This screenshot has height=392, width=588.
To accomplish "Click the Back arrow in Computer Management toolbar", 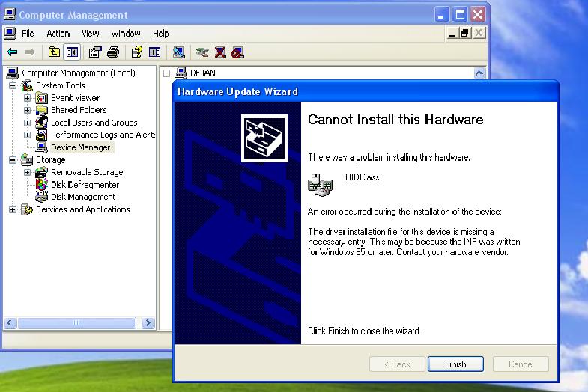I will coord(13,52).
